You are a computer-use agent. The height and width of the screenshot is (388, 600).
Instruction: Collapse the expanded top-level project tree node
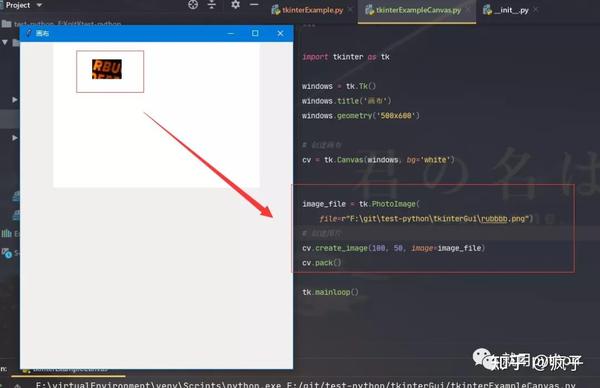coord(5,42)
